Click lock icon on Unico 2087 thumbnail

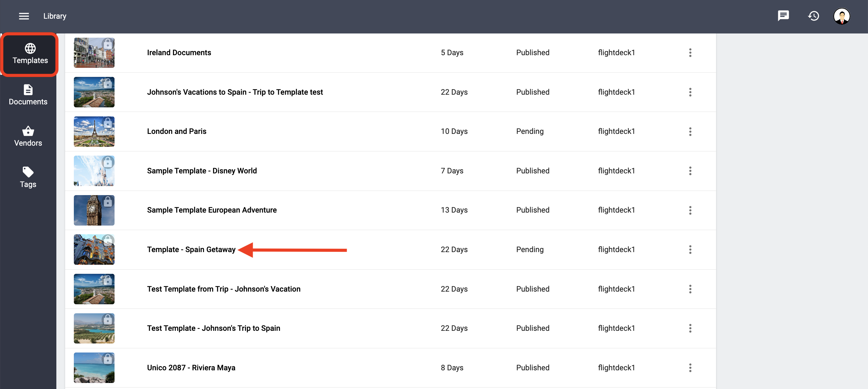tap(108, 359)
